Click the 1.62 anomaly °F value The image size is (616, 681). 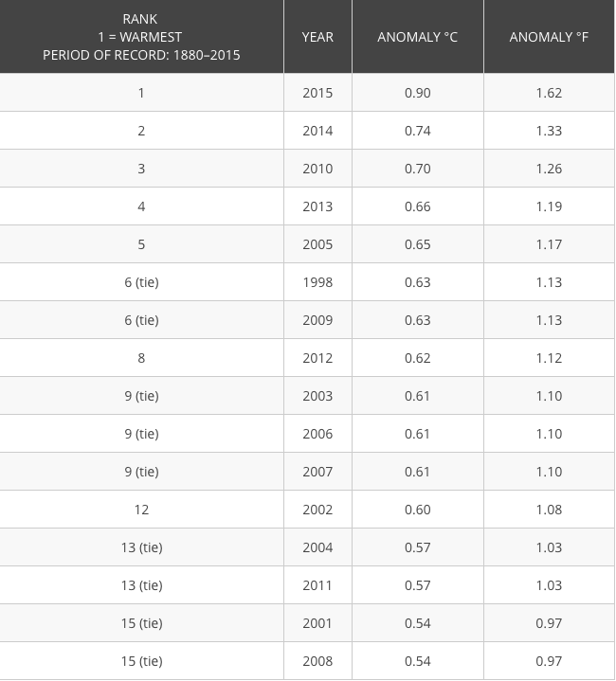click(549, 93)
